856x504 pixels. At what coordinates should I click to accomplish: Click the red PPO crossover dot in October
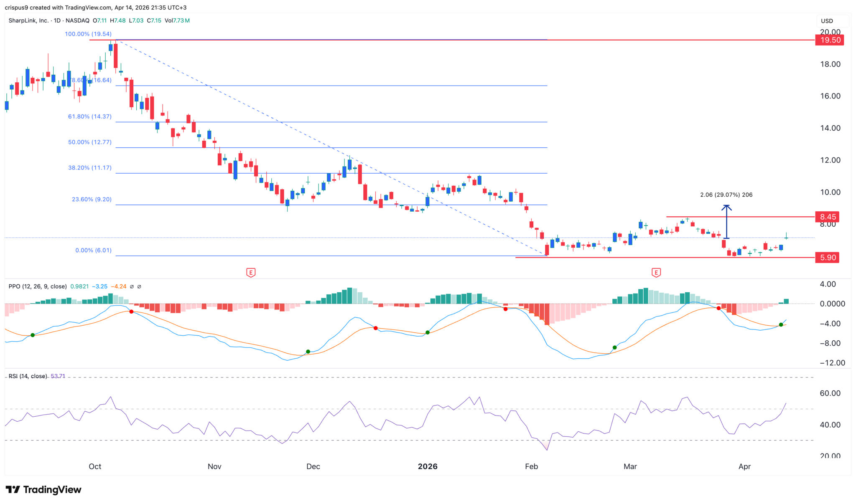click(131, 312)
